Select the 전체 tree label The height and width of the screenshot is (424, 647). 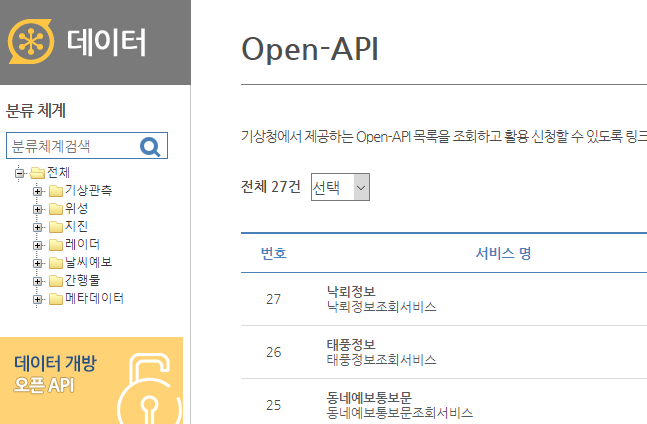pos(59,172)
